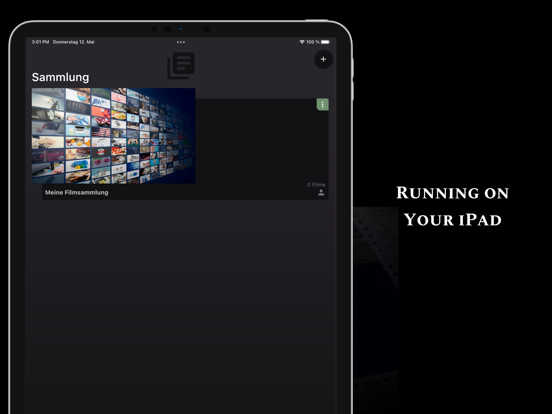Click the Sammlung heading

tap(60, 77)
